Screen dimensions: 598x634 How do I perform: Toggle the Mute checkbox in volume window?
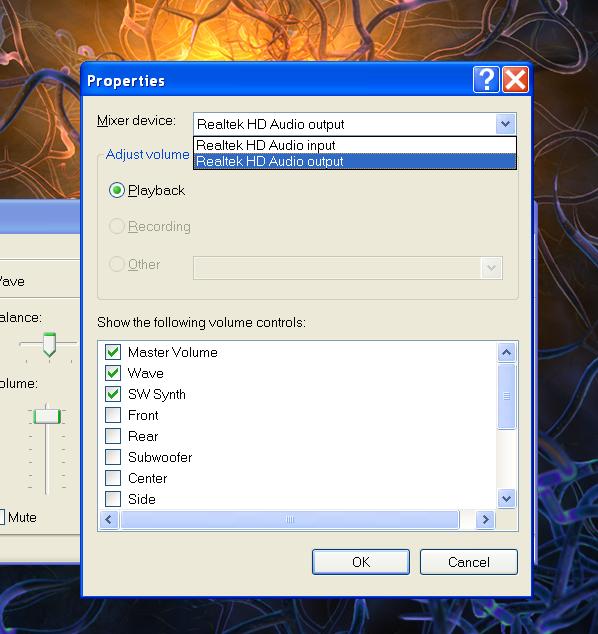(x=2, y=517)
